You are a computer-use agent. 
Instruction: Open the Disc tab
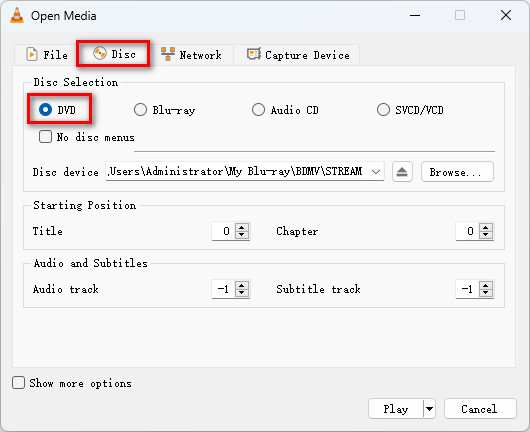pos(113,54)
